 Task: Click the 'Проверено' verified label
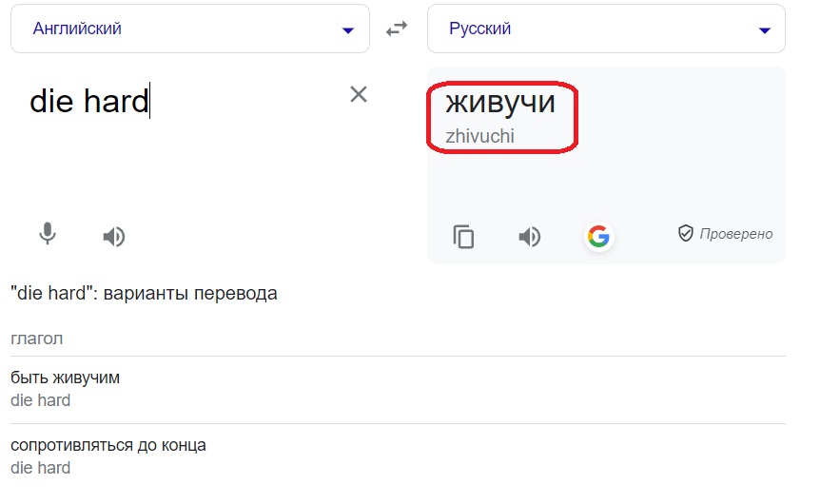(x=736, y=234)
